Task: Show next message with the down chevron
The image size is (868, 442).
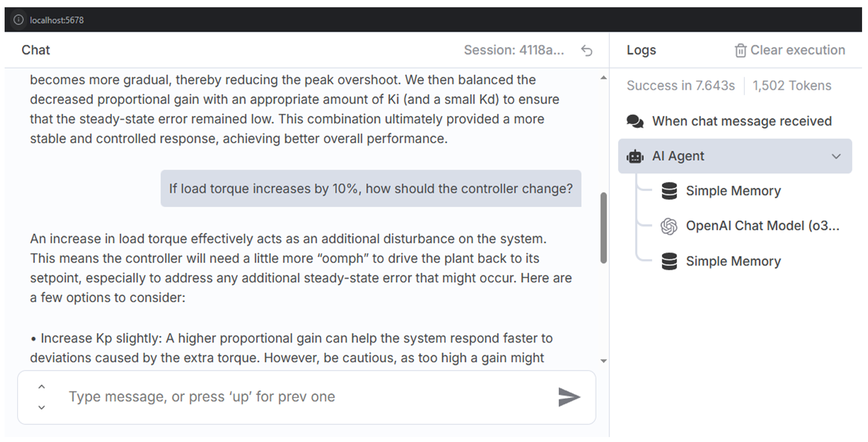Action: coord(42,408)
